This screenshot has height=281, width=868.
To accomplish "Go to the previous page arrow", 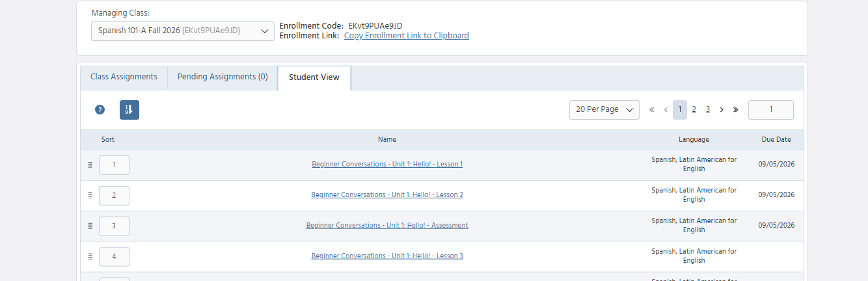I will pyautogui.click(x=666, y=110).
